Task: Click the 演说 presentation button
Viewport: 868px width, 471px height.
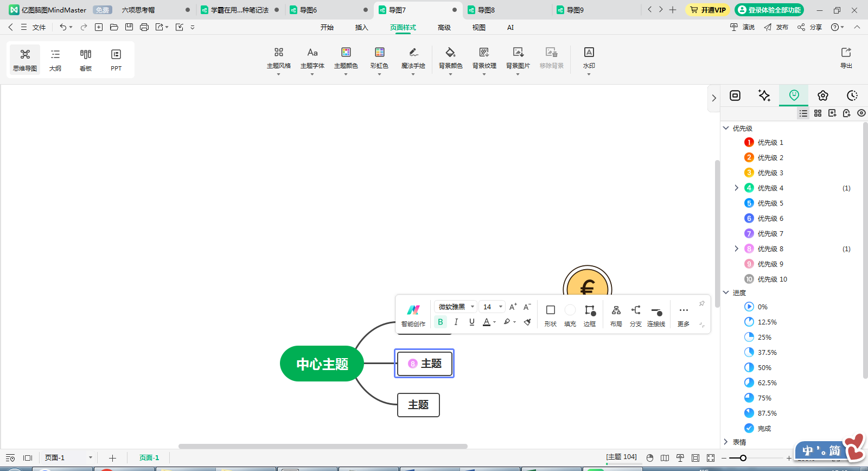Action: [742, 27]
